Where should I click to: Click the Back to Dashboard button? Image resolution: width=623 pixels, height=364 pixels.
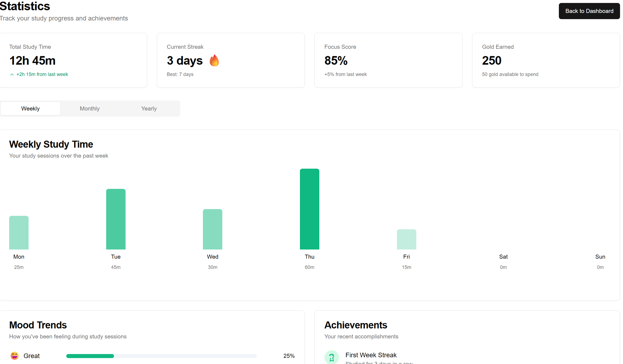[x=589, y=11]
